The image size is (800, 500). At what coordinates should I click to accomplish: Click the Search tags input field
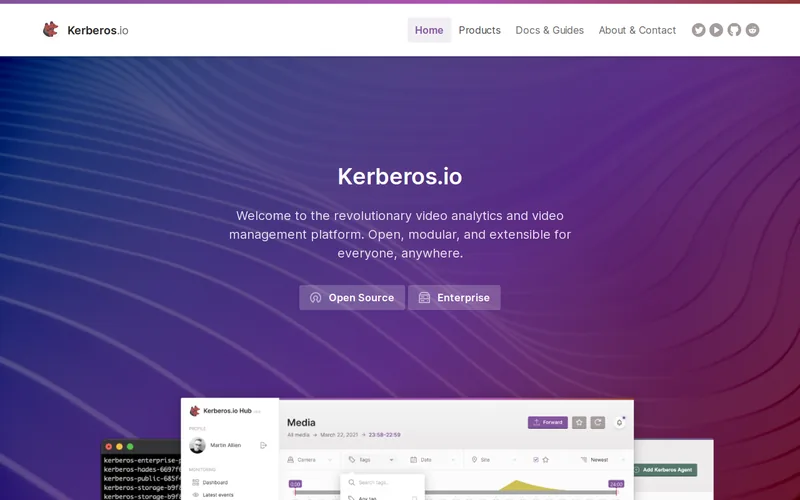pyautogui.click(x=383, y=482)
